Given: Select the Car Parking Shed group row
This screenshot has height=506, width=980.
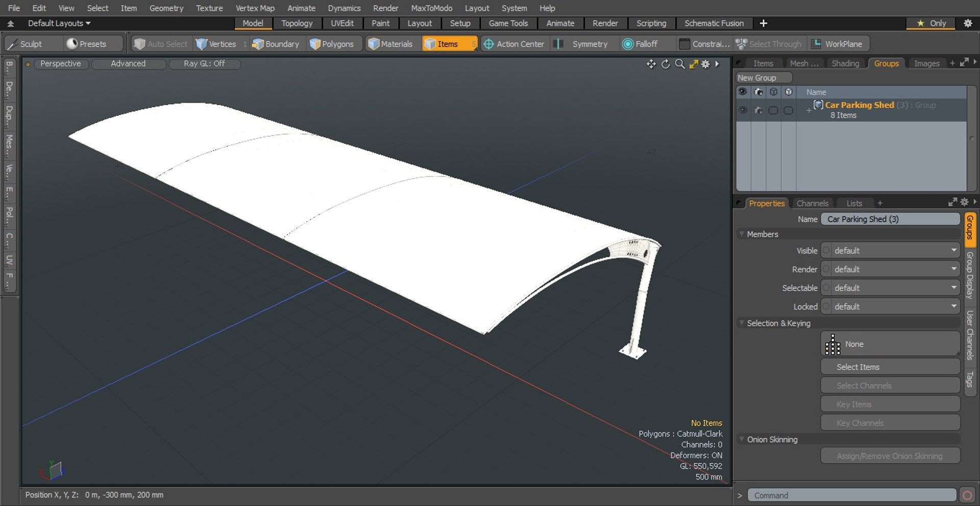Looking at the screenshot, I should tap(851, 110).
